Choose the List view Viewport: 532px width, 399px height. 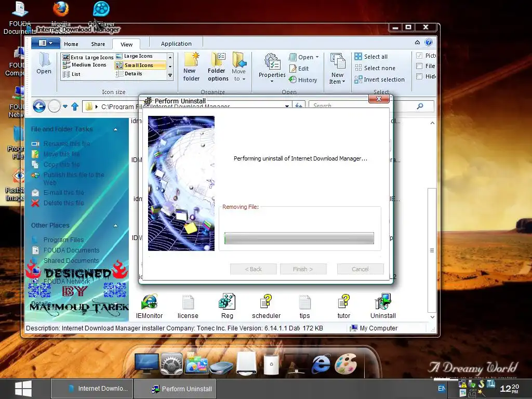[72, 74]
